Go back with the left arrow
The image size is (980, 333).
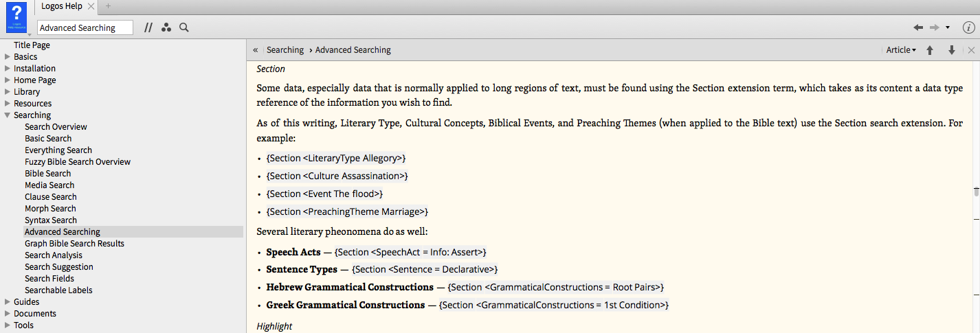click(x=918, y=27)
